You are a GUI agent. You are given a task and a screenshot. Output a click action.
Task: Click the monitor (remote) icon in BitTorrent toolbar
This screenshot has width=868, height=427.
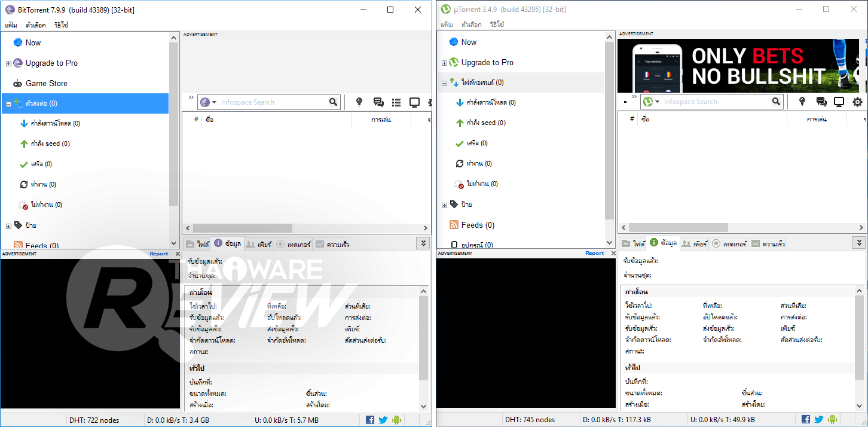tap(414, 102)
